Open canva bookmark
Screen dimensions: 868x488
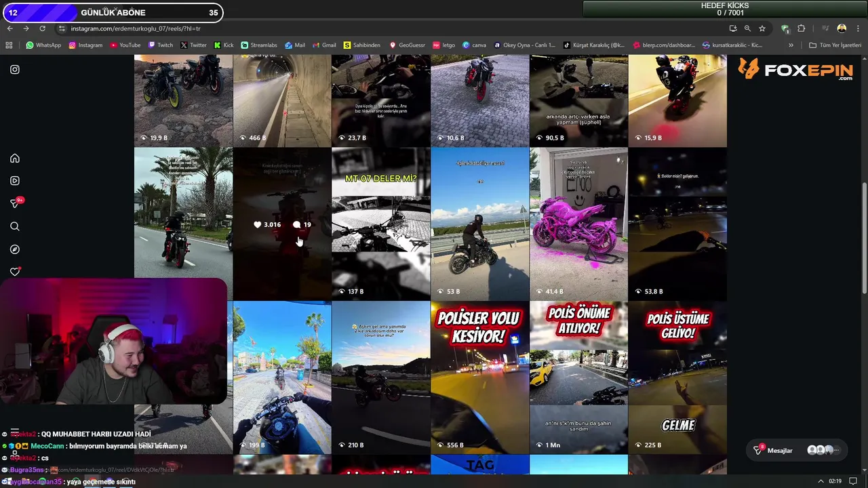point(474,45)
